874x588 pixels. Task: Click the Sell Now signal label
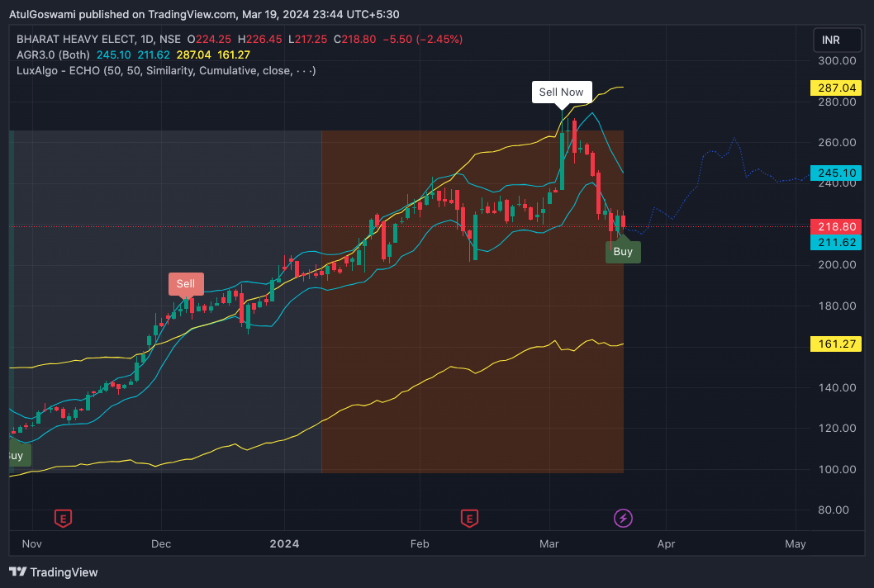561,92
